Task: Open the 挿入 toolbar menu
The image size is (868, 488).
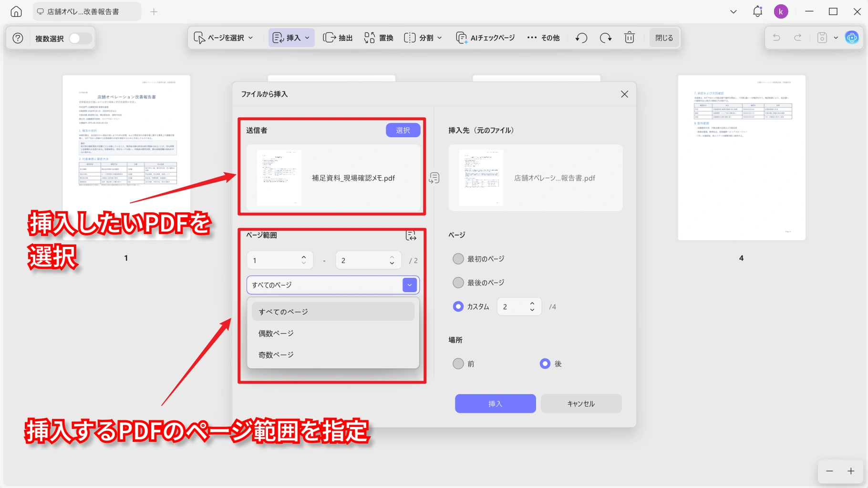Action: tap(291, 38)
